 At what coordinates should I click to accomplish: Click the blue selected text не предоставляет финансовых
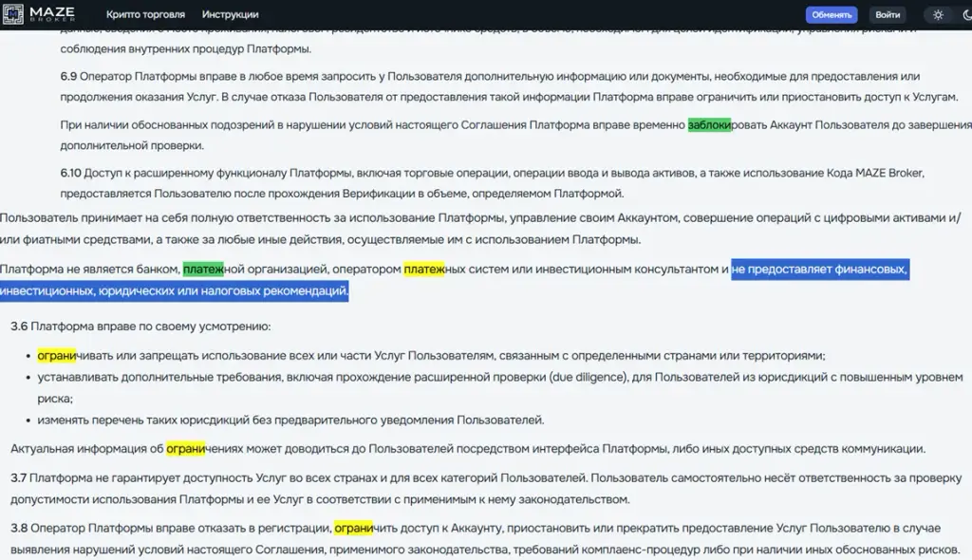click(x=819, y=270)
